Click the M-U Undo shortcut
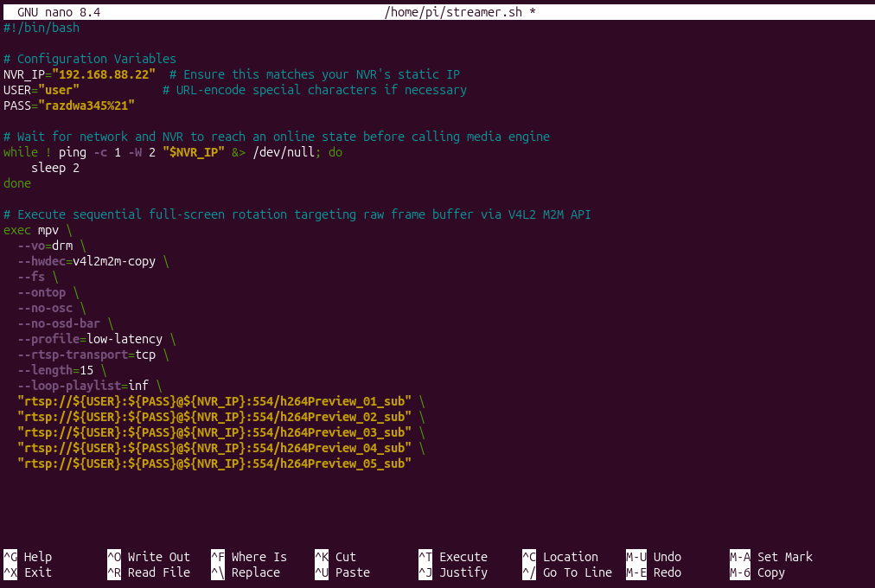The width and height of the screenshot is (875, 588). click(x=654, y=557)
